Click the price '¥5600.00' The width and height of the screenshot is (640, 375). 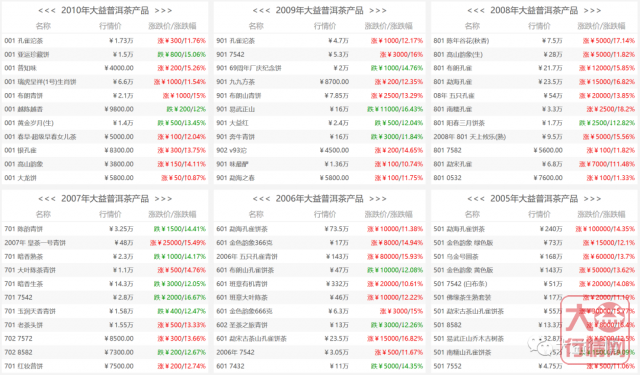pos(548,151)
